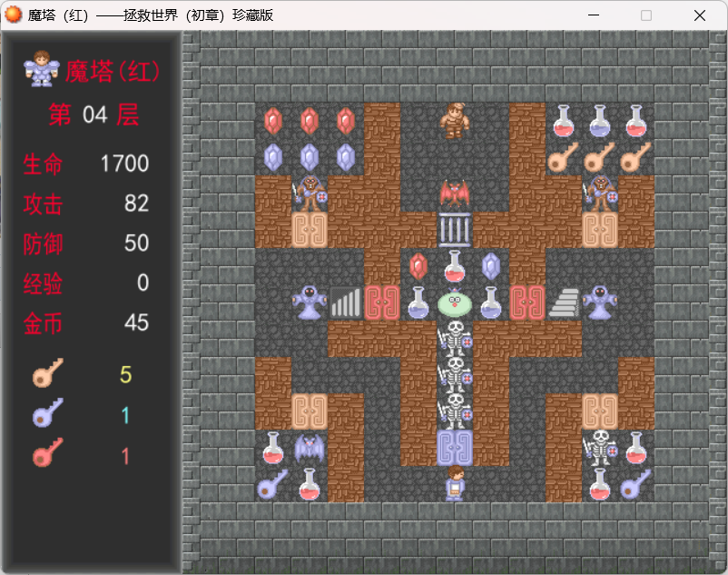Click the dark descending staircase tile
Screen dimensions: 728x575
click(346, 302)
